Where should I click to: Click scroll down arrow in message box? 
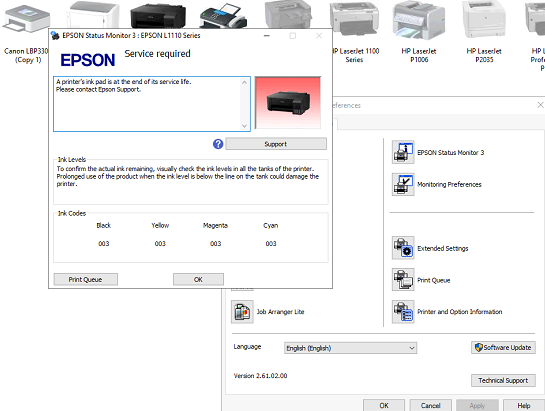click(244, 126)
